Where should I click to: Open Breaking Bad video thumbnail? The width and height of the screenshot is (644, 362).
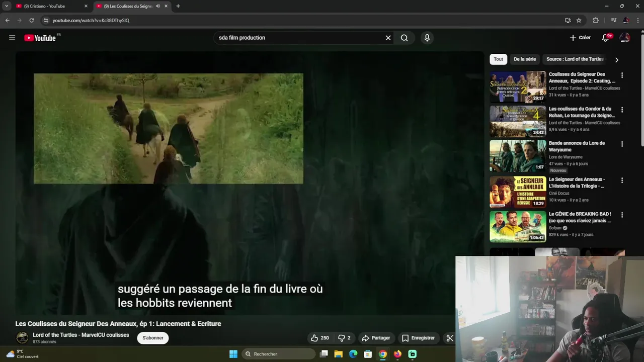(518, 226)
